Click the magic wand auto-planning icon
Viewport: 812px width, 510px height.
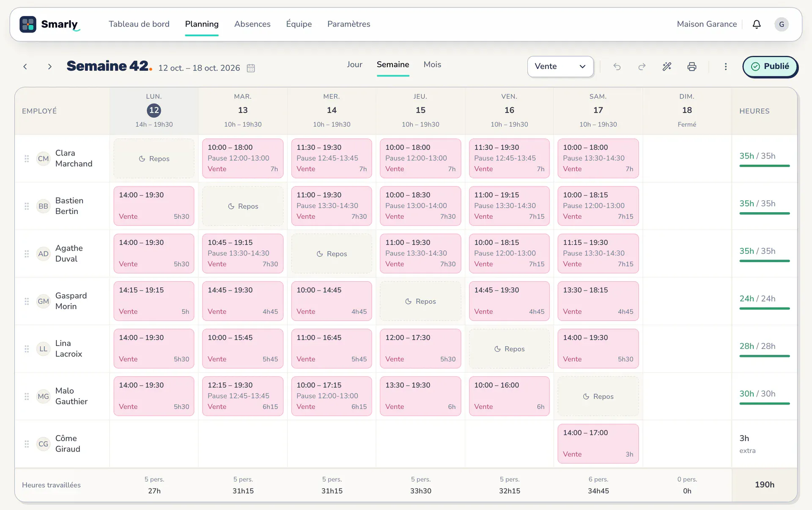point(667,66)
